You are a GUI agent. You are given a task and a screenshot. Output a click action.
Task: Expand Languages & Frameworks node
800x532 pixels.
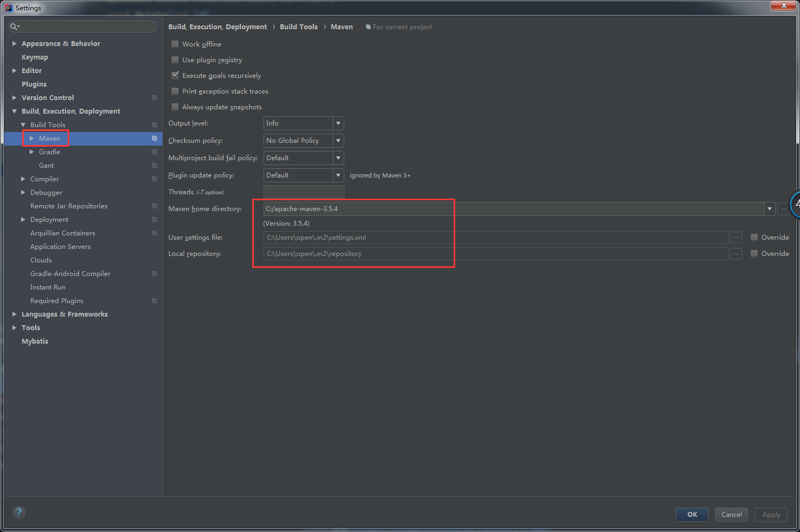[x=15, y=314]
